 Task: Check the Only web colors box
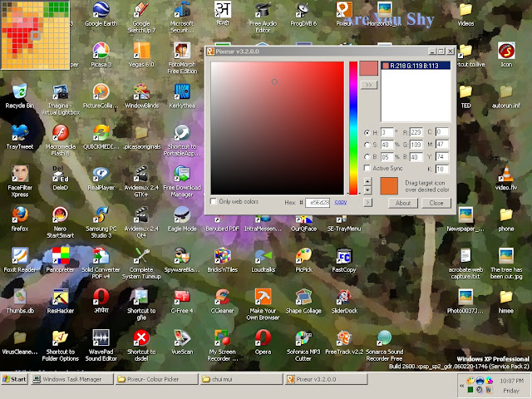[214, 201]
